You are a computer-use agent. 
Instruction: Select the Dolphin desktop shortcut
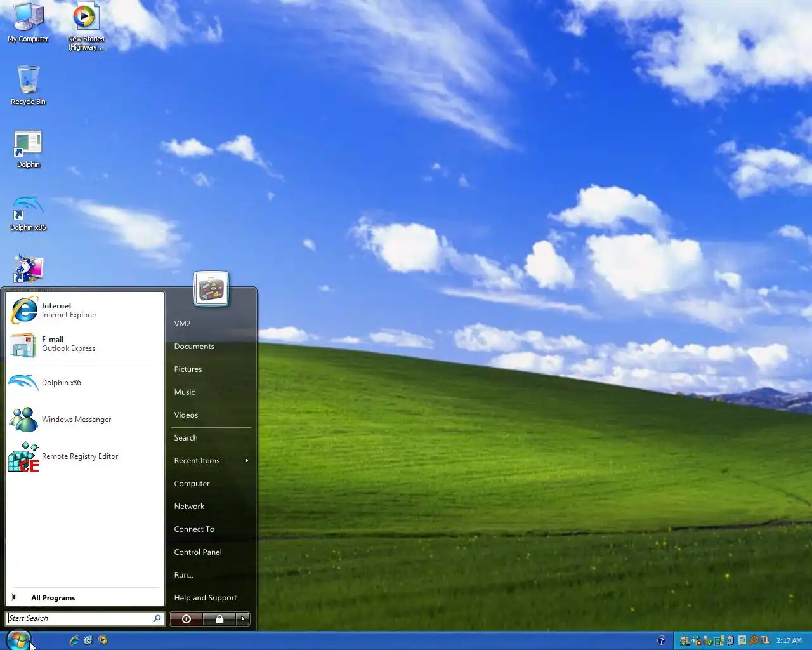coord(28,149)
